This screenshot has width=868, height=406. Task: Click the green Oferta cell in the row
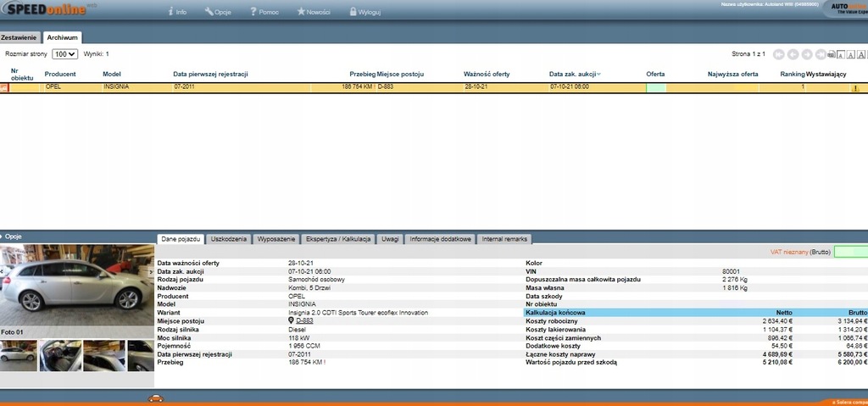[x=656, y=87]
